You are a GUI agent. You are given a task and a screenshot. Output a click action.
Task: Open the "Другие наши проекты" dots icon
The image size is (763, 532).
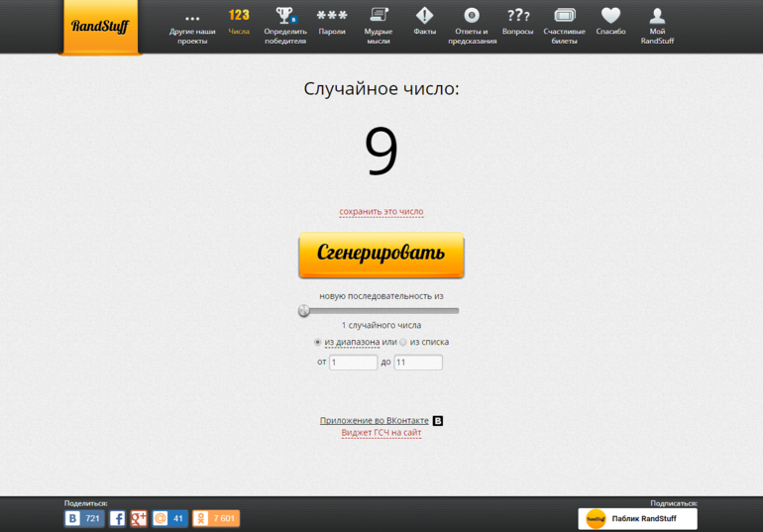coord(192,19)
